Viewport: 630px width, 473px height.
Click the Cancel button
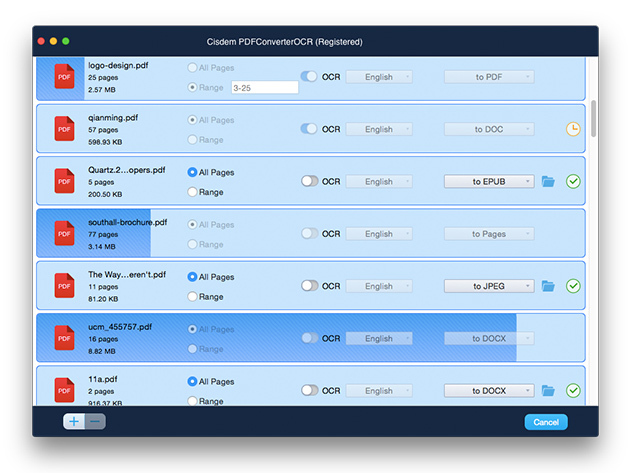[x=546, y=422]
